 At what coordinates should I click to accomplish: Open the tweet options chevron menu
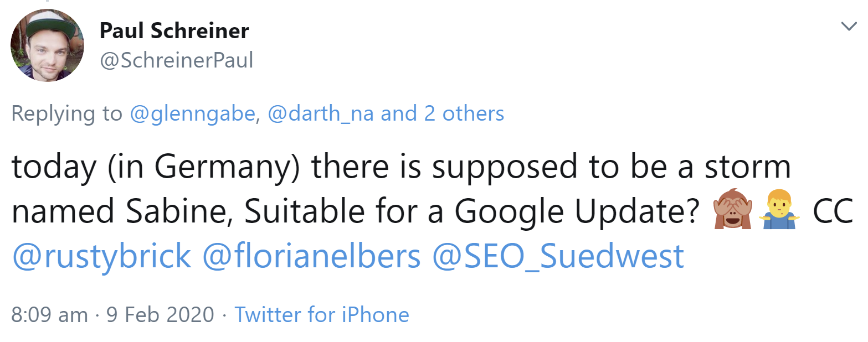click(x=849, y=26)
